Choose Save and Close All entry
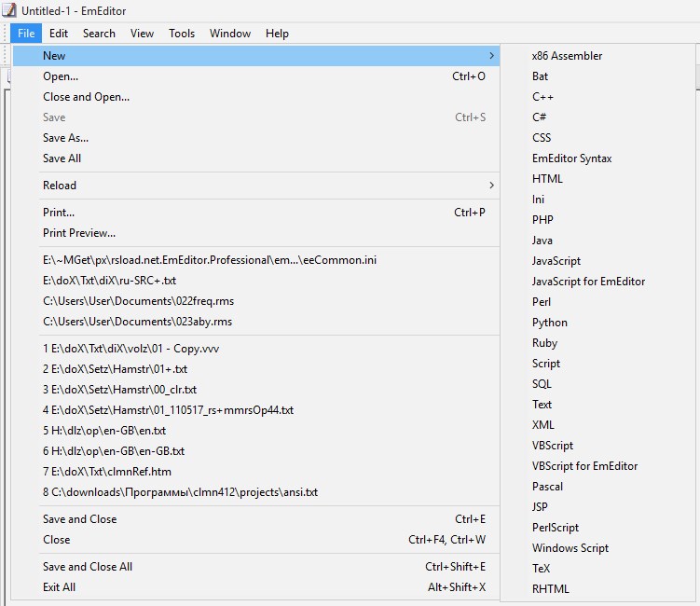The width and height of the screenshot is (700, 606). pos(255,567)
